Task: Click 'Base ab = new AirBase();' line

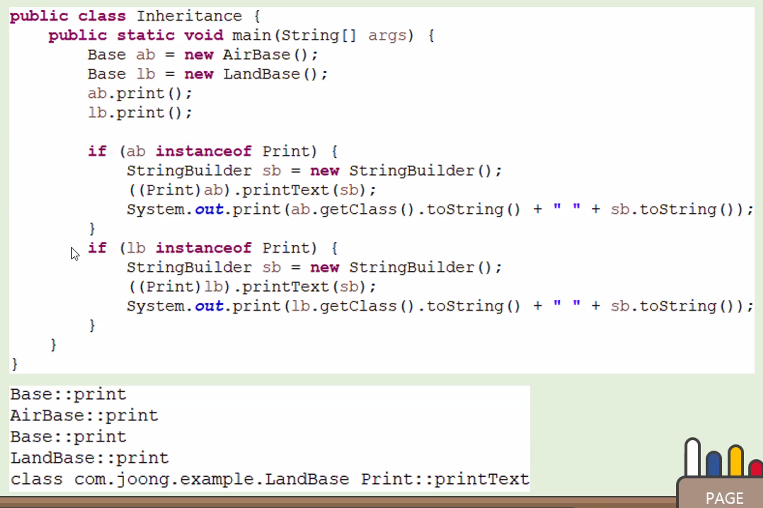Action: coord(202,54)
